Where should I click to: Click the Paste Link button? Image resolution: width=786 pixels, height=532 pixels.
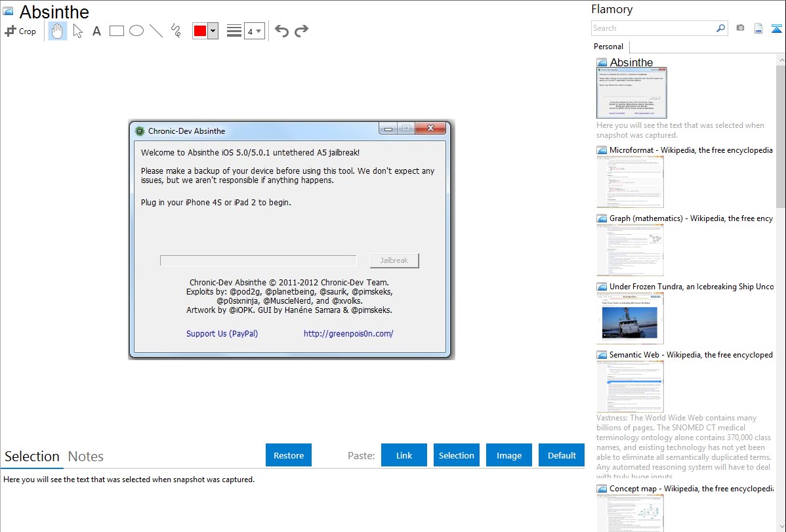coord(404,455)
